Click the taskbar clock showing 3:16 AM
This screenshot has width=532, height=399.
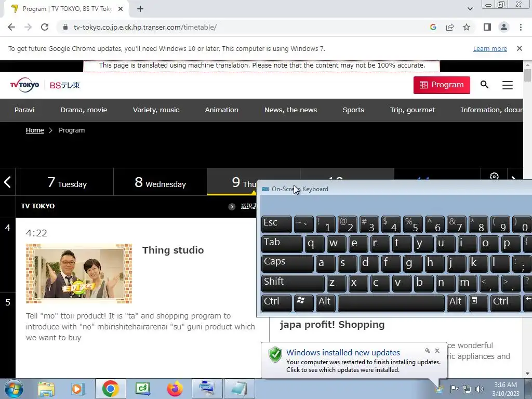tap(506, 389)
